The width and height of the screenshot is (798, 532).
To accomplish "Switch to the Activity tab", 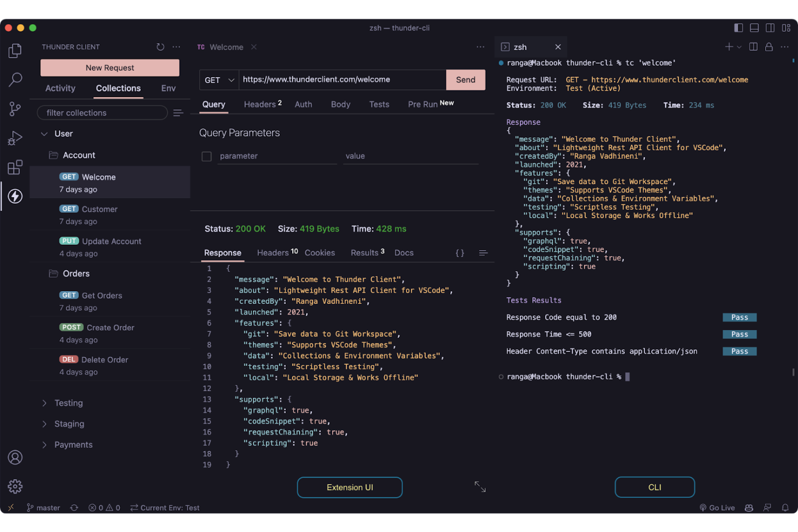I will [x=60, y=88].
